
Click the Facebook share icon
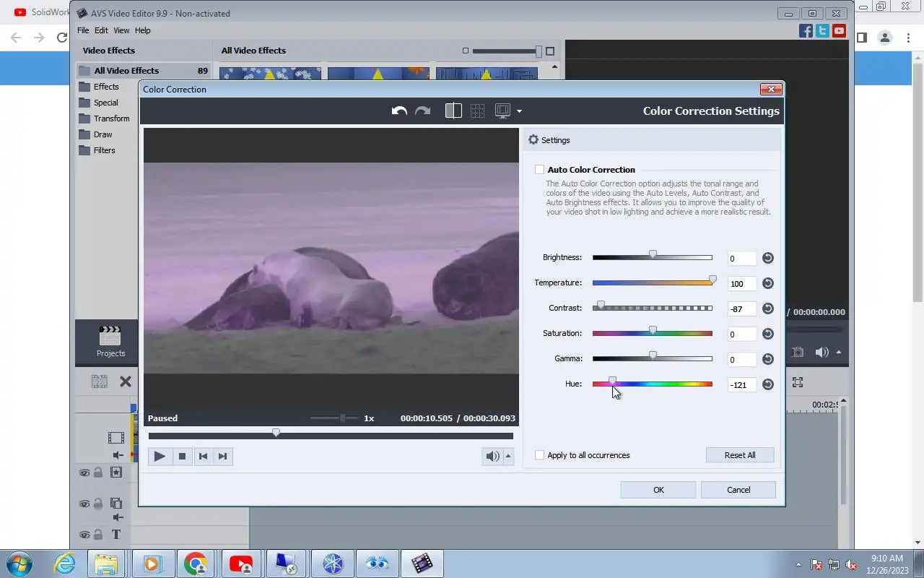tap(806, 31)
